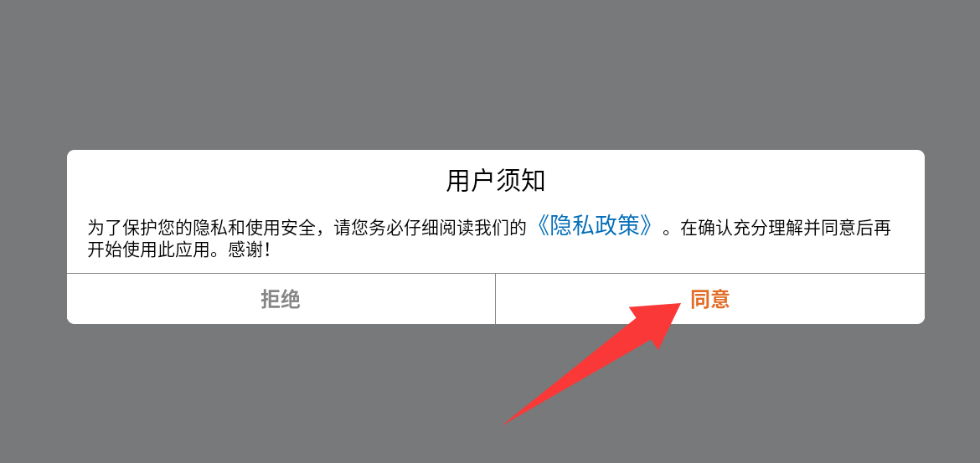
Task: Click the text 为了保护您的隐私和使用安全
Action: [201, 228]
